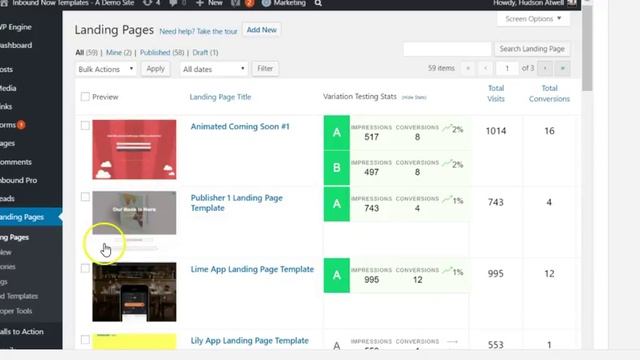Toggle the select-all checkbox beside Preview
Image resolution: width=640 pixels, height=360 pixels.
85,97
